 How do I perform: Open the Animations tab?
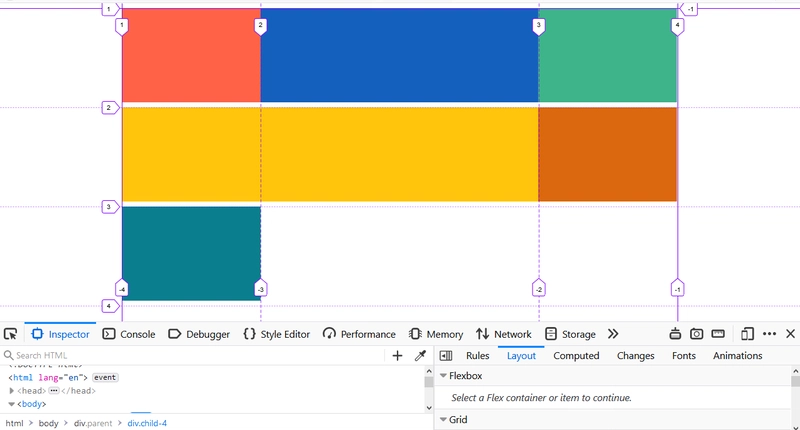[737, 356]
